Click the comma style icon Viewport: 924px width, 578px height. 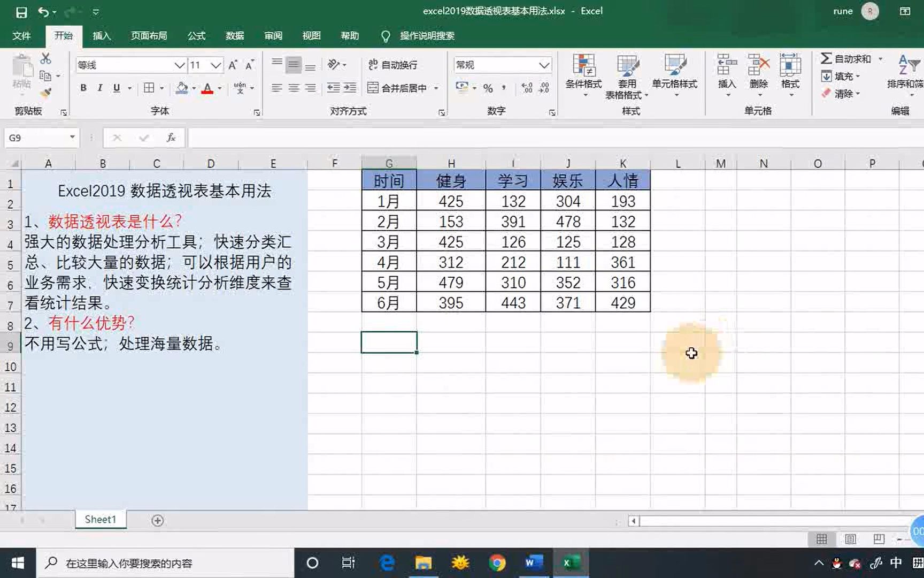click(x=504, y=88)
